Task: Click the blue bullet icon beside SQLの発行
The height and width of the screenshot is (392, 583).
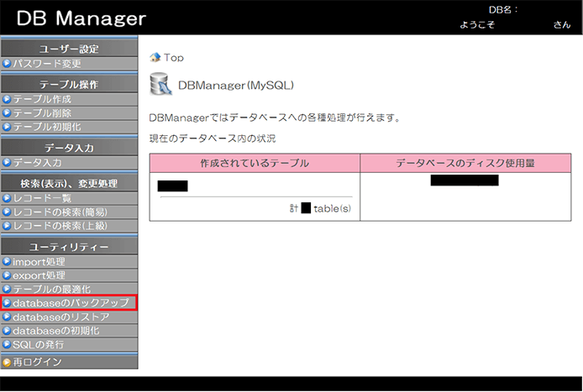Action: pos(7,344)
